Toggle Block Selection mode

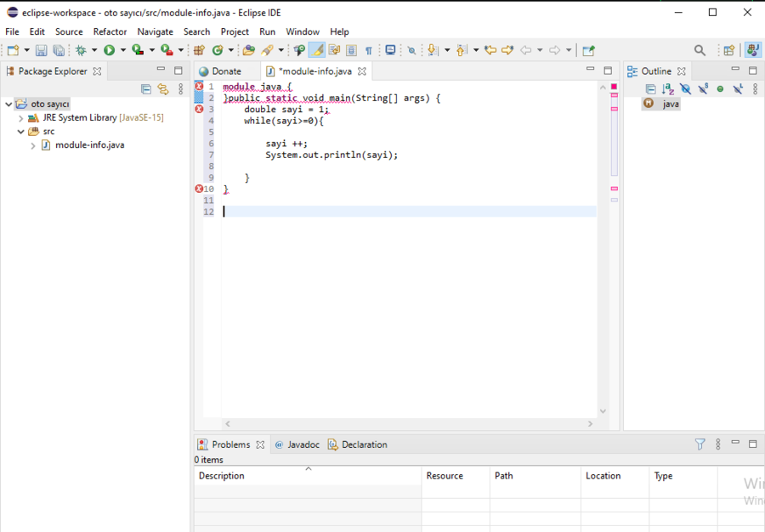click(351, 50)
